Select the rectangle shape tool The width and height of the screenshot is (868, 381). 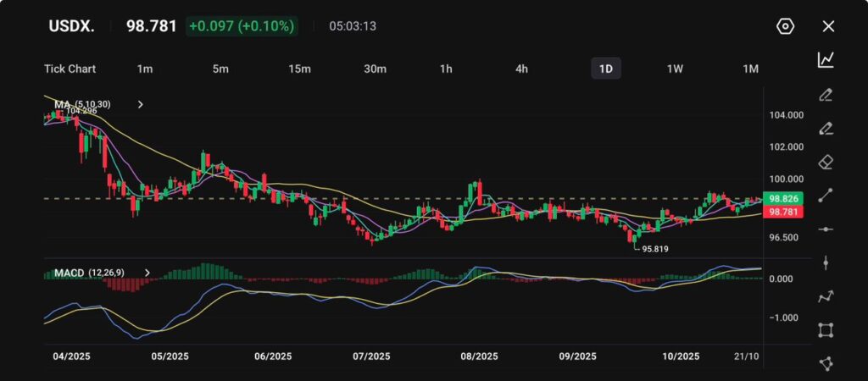coord(826,330)
